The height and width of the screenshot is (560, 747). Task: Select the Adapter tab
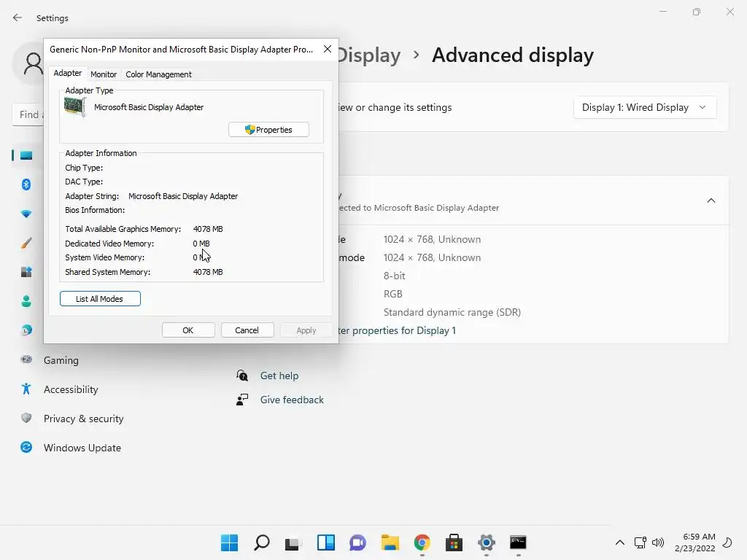68,73
